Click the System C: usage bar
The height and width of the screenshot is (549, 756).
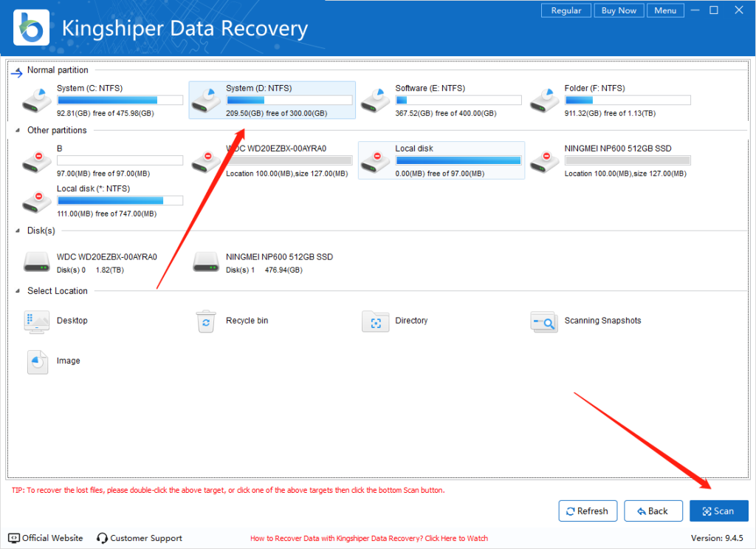pos(120,100)
